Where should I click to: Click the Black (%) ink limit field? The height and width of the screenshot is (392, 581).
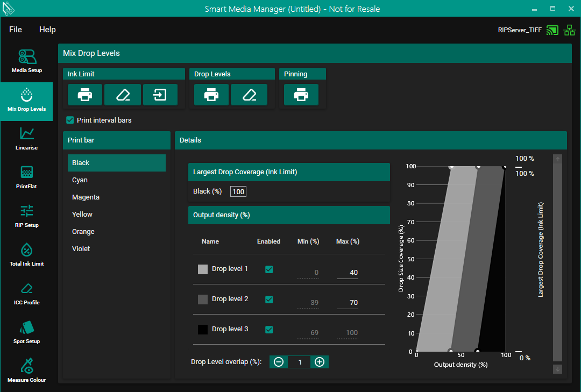point(238,191)
